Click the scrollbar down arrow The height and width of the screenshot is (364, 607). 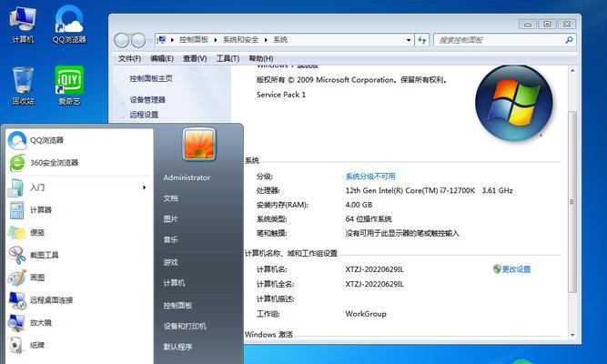(x=572, y=335)
